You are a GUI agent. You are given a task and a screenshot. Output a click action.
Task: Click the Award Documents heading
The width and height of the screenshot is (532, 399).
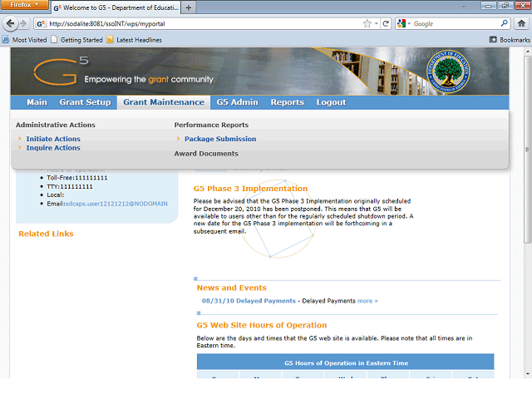point(206,154)
